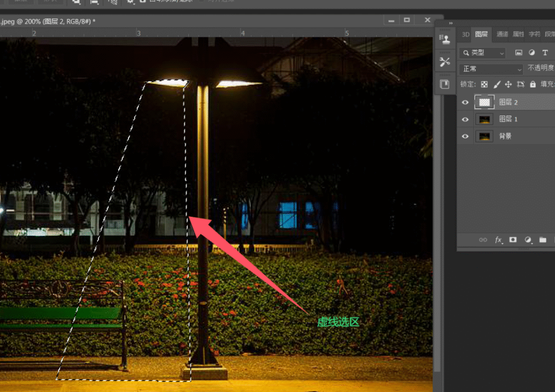The height and width of the screenshot is (392, 555).
Task: Click the 背景 layer thumbnail
Action: [x=484, y=136]
